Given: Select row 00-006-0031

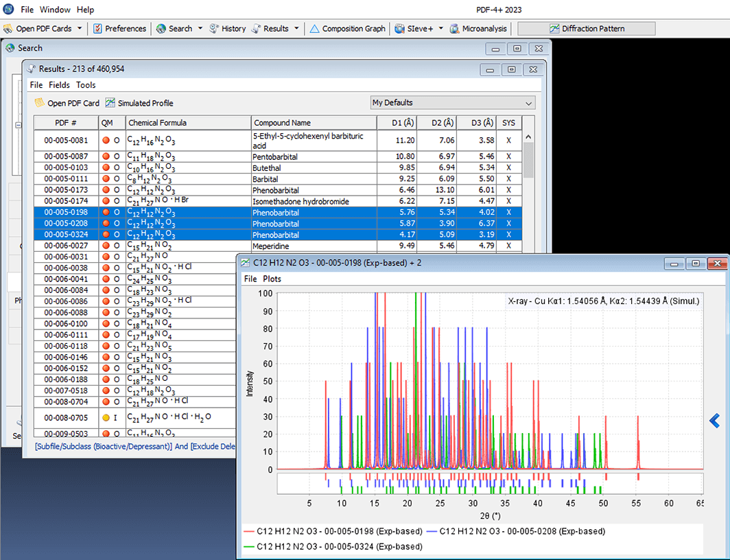Looking at the screenshot, I should point(135,257).
